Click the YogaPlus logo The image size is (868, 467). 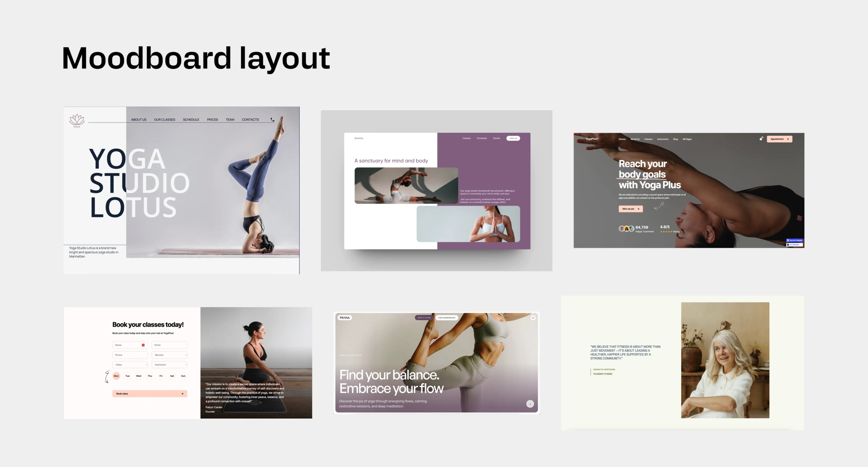pyautogui.click(x=592, y=139)
